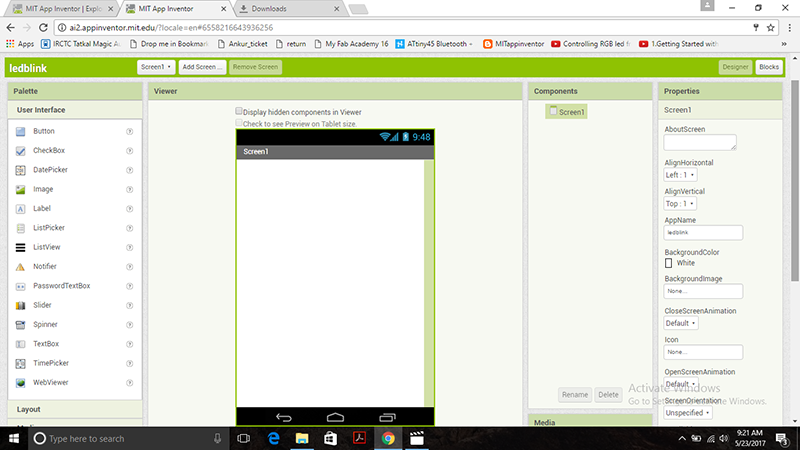
Task: Collapse the User Interface palette section
Action: (75, 110)
